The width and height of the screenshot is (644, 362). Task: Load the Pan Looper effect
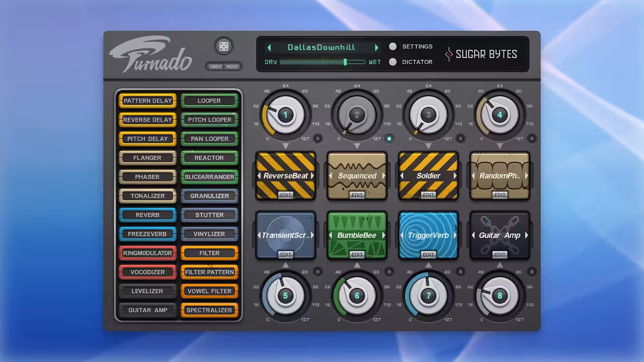click(x=209, y=139)
